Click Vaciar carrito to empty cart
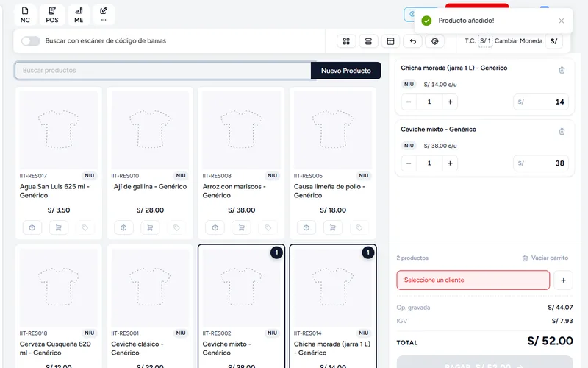Viewport: 588px width, 368px height. click(x=545, y=258)
